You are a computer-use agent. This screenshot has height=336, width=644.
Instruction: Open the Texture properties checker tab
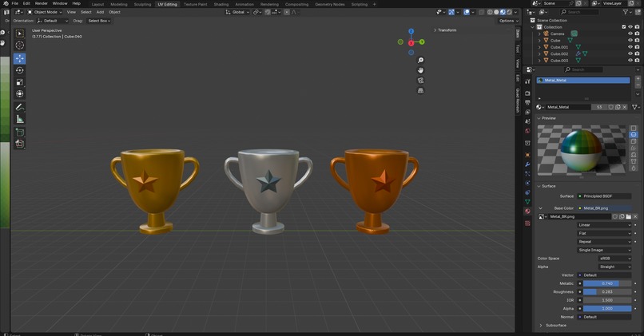528,223
